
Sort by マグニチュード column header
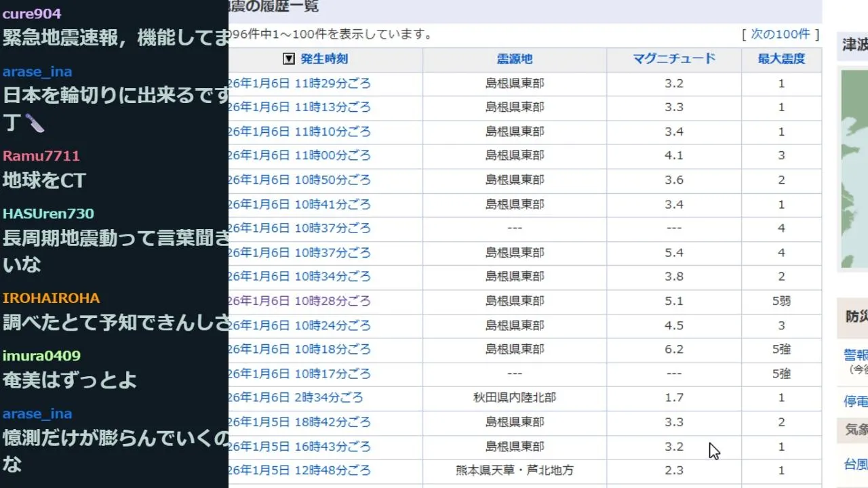pyautogui.click(x=674, y=58)
